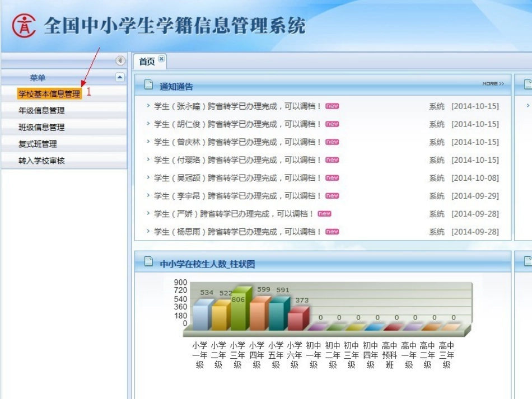Image resolution: width=532 pixels, height=399 pixels.
Task: Click new badge on 胡仁俊 notice
Action: tap(332, 124)
